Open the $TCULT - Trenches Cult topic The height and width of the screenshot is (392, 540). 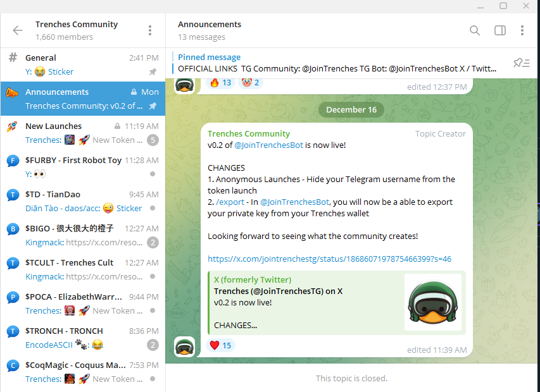tap(83, 269)
